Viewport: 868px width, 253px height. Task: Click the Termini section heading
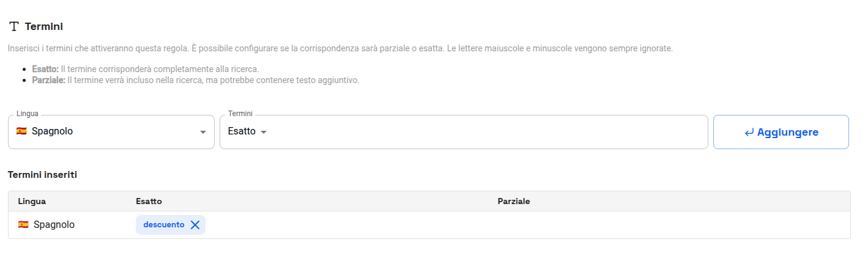pyautogui.click(x=44, y=27)
